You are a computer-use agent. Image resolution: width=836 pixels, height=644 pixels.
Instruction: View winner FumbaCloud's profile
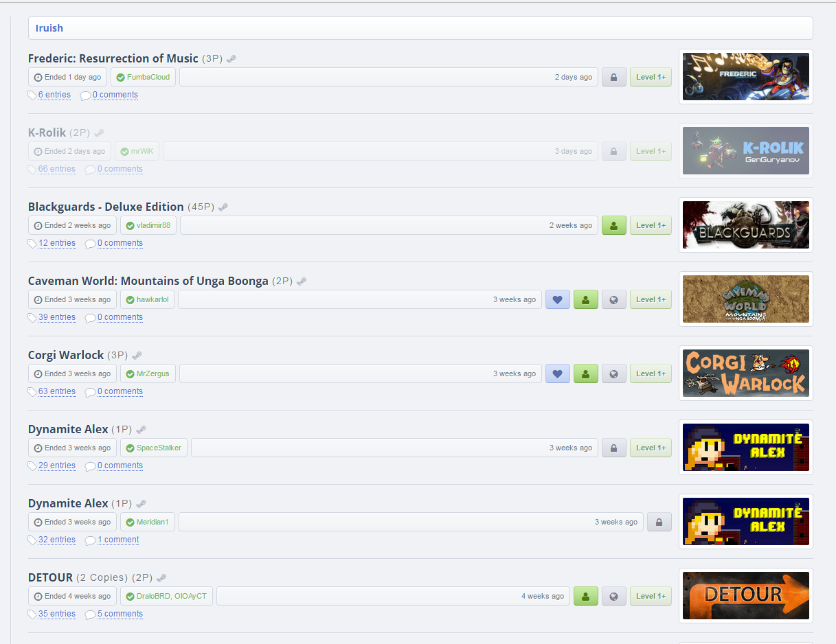point(148,77)
